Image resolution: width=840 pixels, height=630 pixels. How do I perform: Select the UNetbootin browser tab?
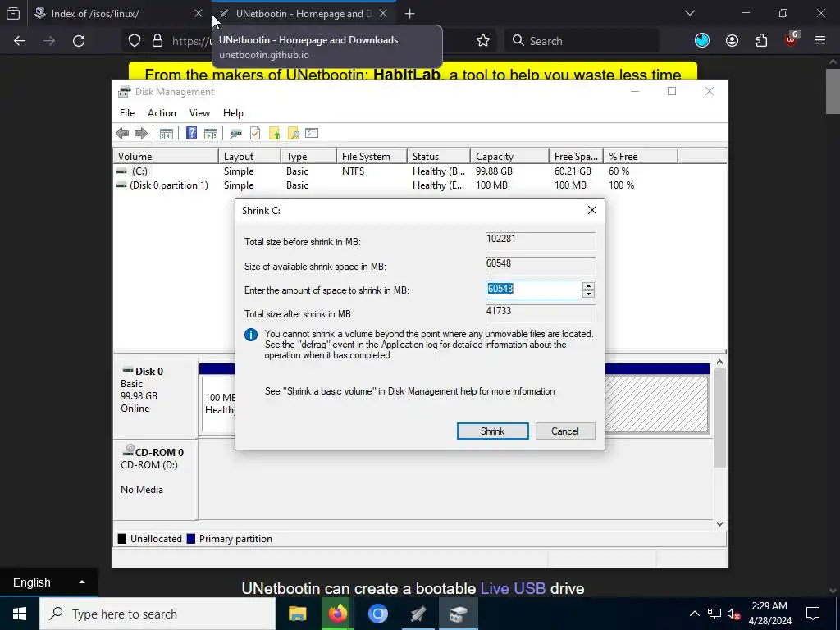(304, 14)
